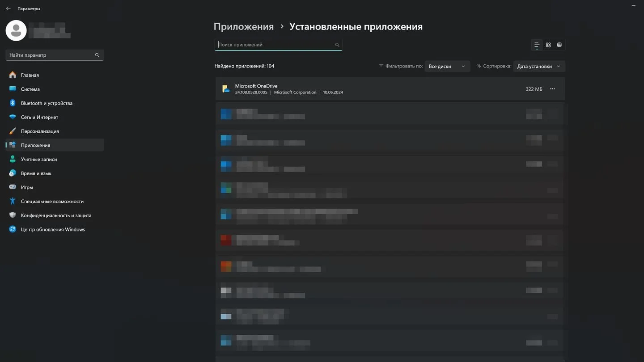Go to Игры settings
The height and width of the screenshot is (362, 644).
tap(55, 187)
